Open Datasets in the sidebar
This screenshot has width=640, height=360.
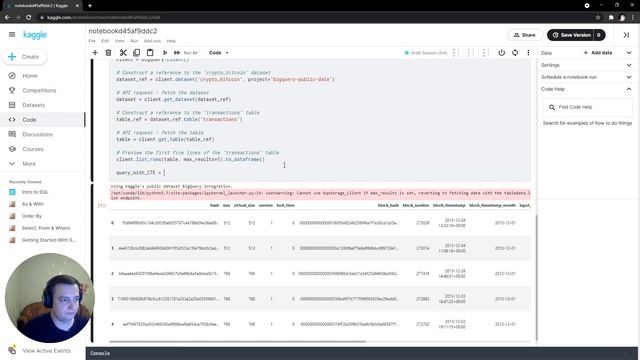coord(33,105)
